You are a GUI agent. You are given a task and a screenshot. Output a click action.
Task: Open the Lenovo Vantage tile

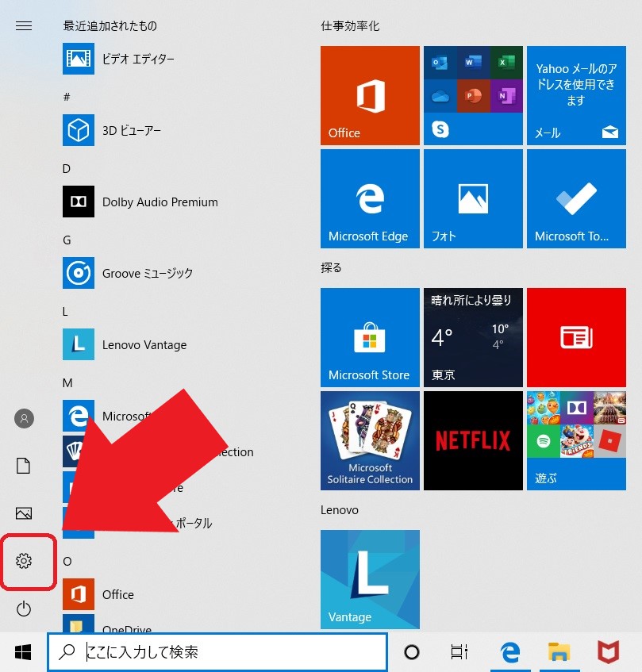pyautogui.click(x=370, y=579)
